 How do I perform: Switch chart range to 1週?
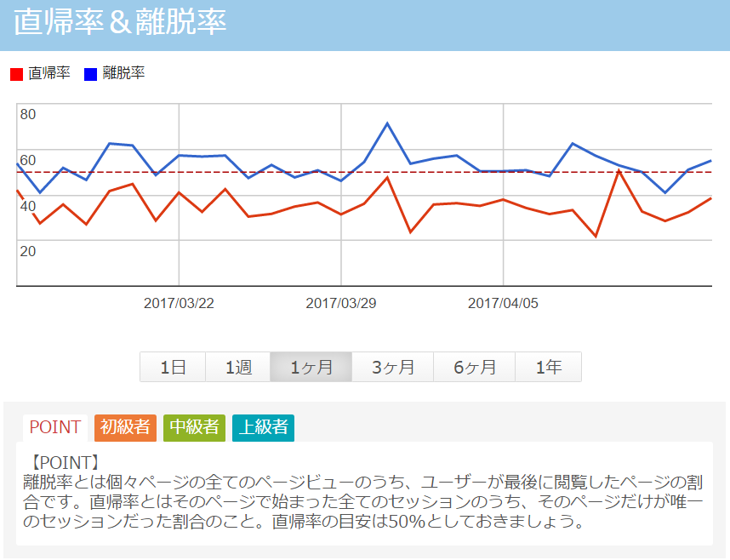[x=238, y=368]
